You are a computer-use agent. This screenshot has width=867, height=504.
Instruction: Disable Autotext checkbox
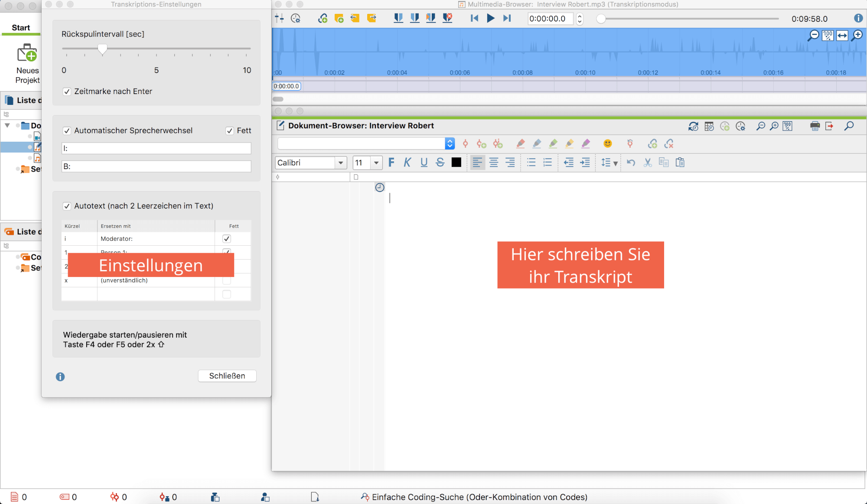[67, 206]
